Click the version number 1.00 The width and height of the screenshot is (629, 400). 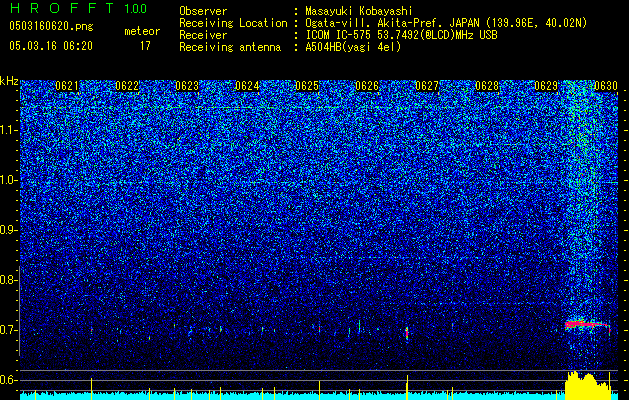(135, 9)
